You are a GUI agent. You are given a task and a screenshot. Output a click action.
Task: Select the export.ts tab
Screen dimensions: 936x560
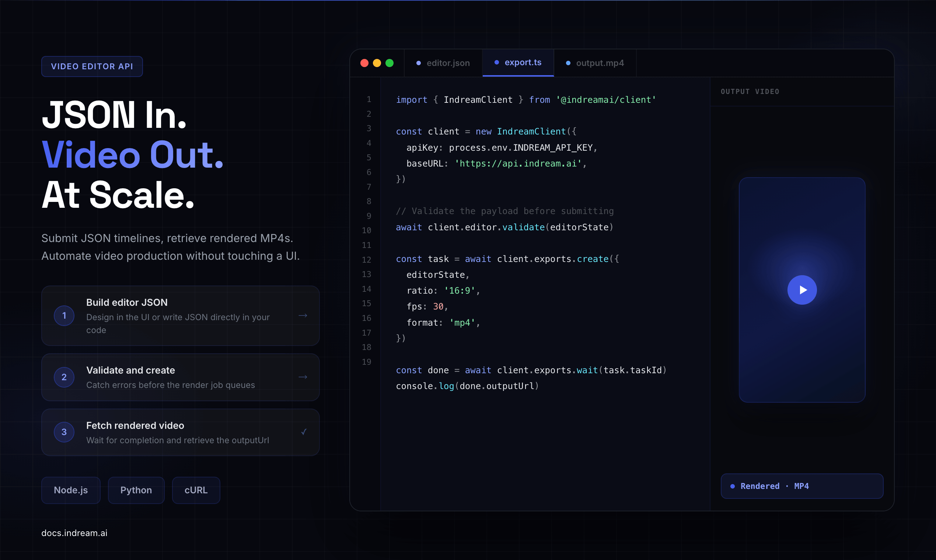click(x=518, y=63)
